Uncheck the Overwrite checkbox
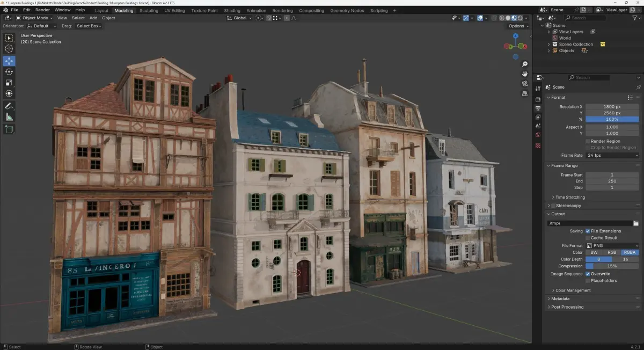Image resolution: width=644 pixels, height=350 pixels. click(588, 274)
